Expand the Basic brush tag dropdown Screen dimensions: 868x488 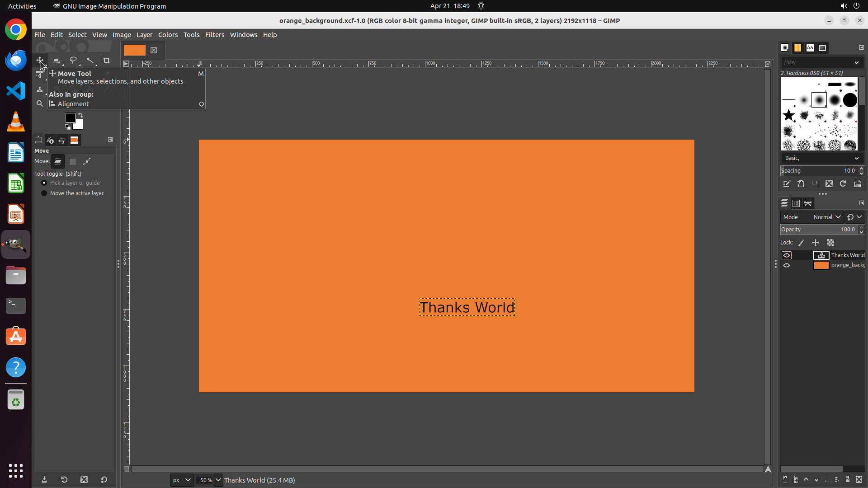856,158
